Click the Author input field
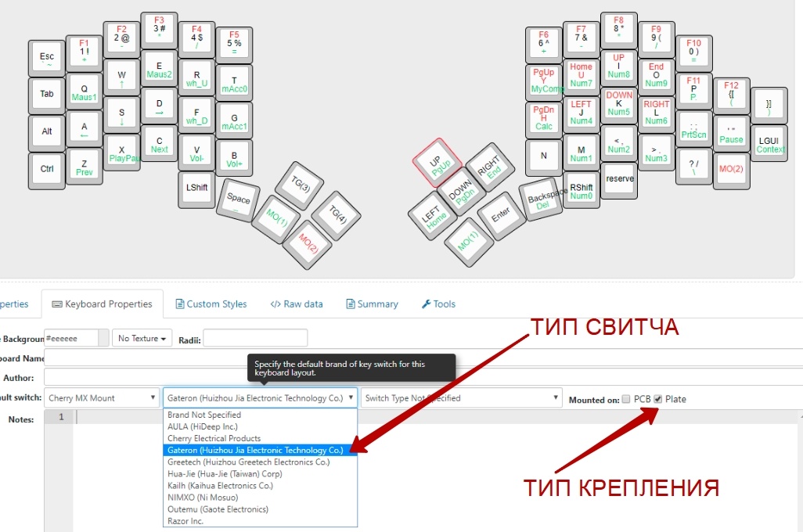Viewport: 803px width, 532px height. point(423,377)
